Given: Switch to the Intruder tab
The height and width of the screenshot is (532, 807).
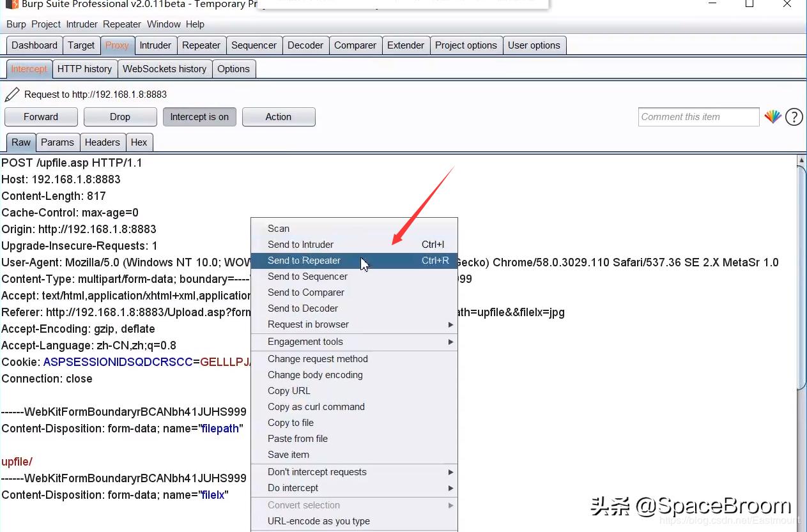Looking at the screenshot, I should coord(155,45).
